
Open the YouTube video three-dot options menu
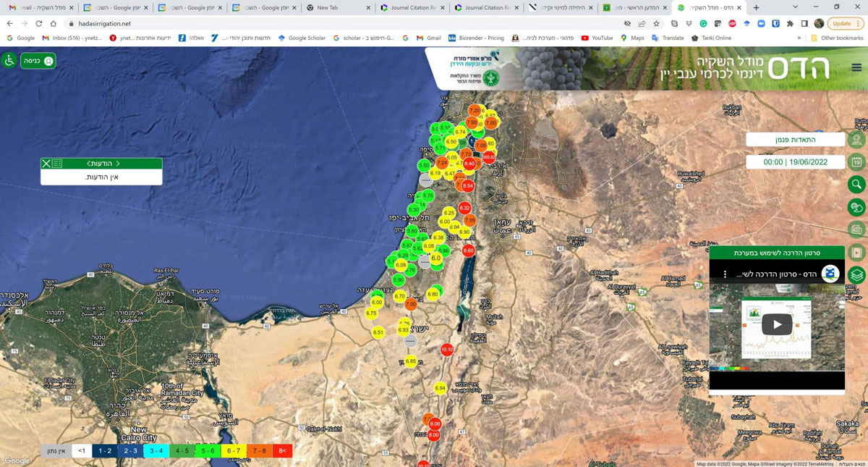click(x=725, y=274)
